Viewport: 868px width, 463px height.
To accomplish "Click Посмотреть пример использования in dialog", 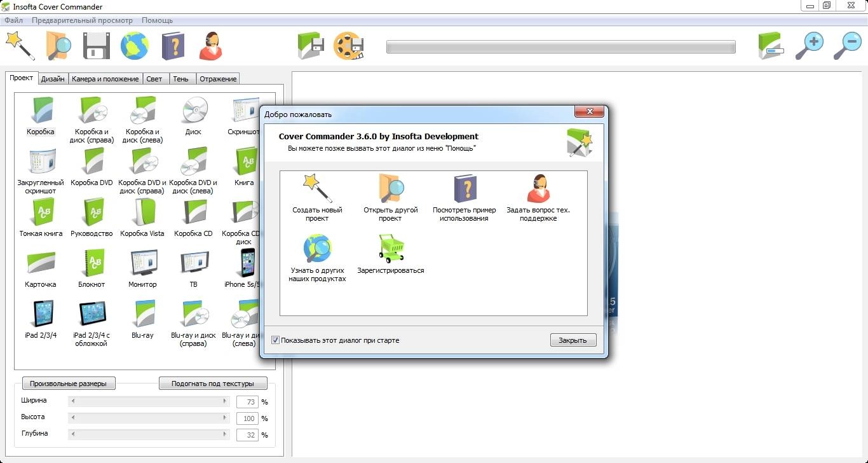I will pos(465,198).
